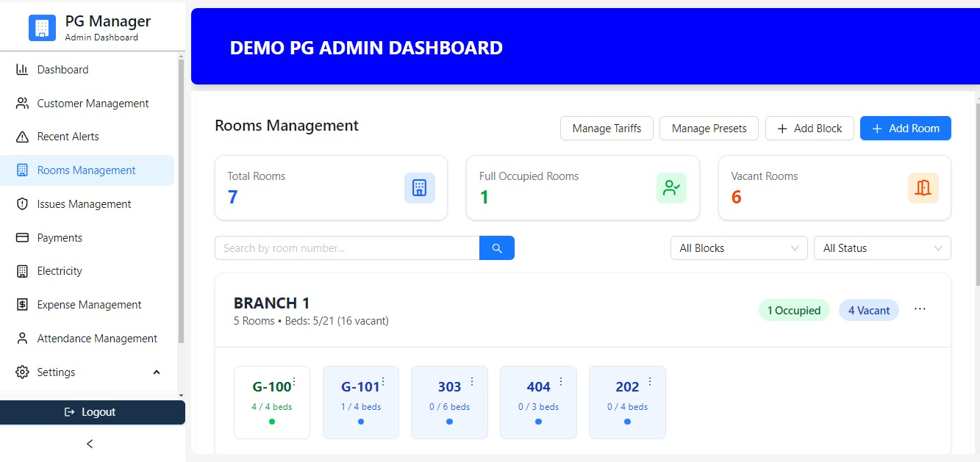This screenshot has height=462, width=980.
Task: Click the person-check icon on Full Occupied Rooms
Action: click(x=670, y=188)
